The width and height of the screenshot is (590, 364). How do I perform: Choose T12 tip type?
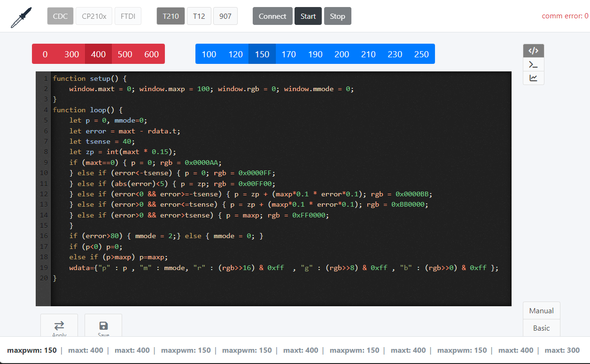(199, 16)
